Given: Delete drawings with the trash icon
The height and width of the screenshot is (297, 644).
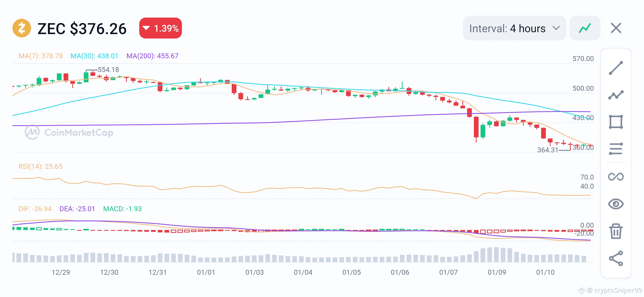Looking at the screenshot, I should point(616,231).
